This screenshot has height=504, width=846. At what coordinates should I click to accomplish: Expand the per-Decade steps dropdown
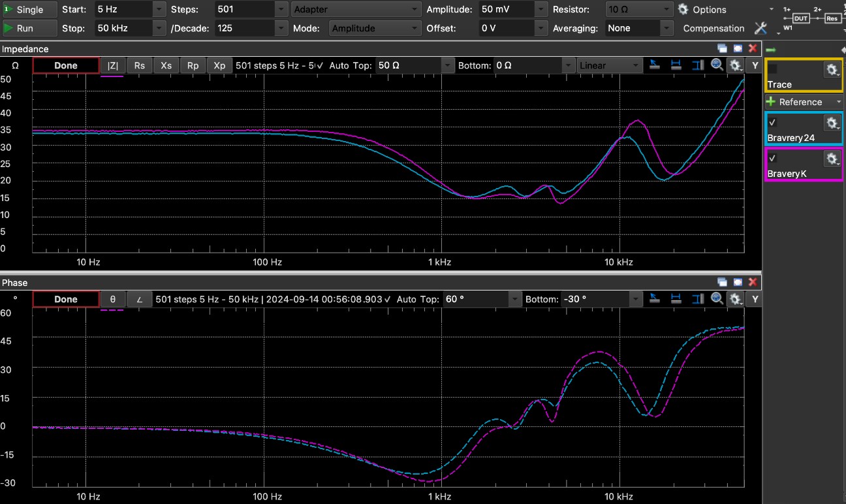click(281, 28)
